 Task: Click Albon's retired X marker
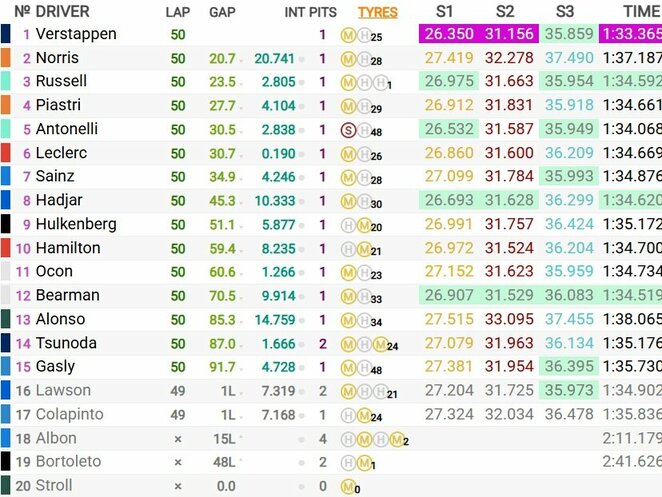pos(178,439)
